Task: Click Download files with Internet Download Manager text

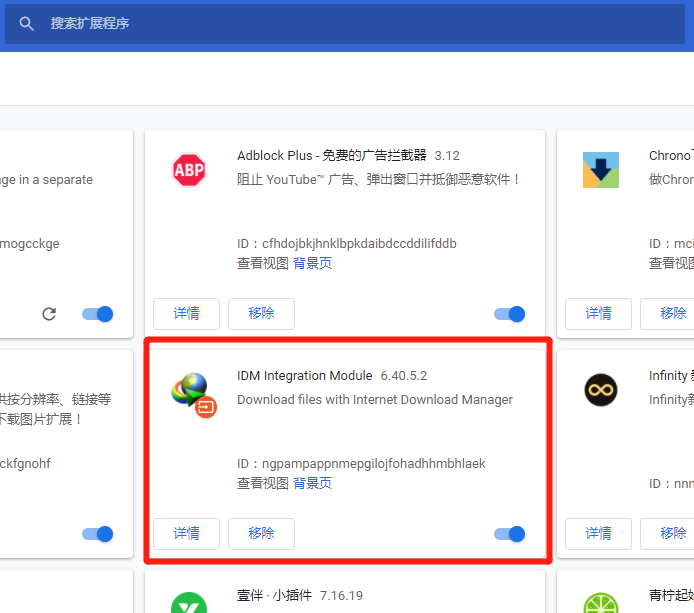Action: point(375,400)
